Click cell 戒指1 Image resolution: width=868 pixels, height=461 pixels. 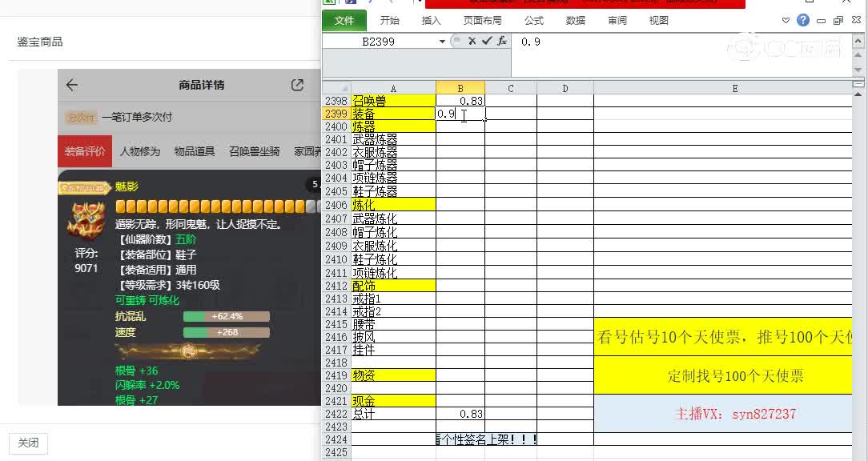[x=393, y=299]
